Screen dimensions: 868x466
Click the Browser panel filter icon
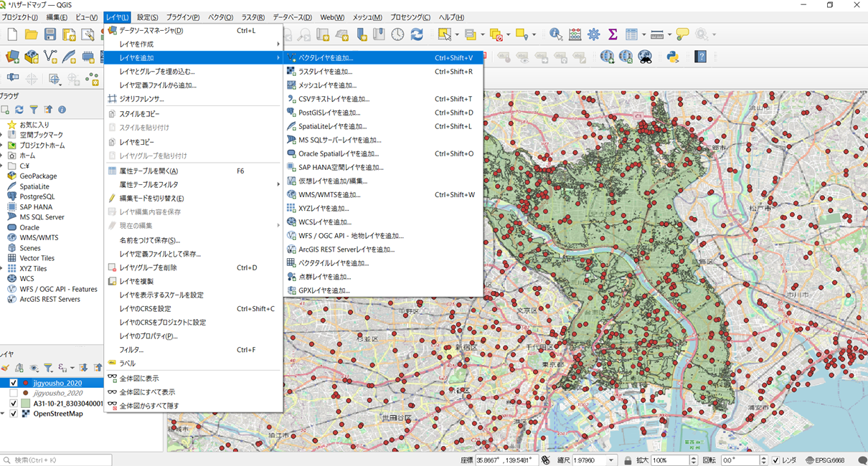point(34,110)
